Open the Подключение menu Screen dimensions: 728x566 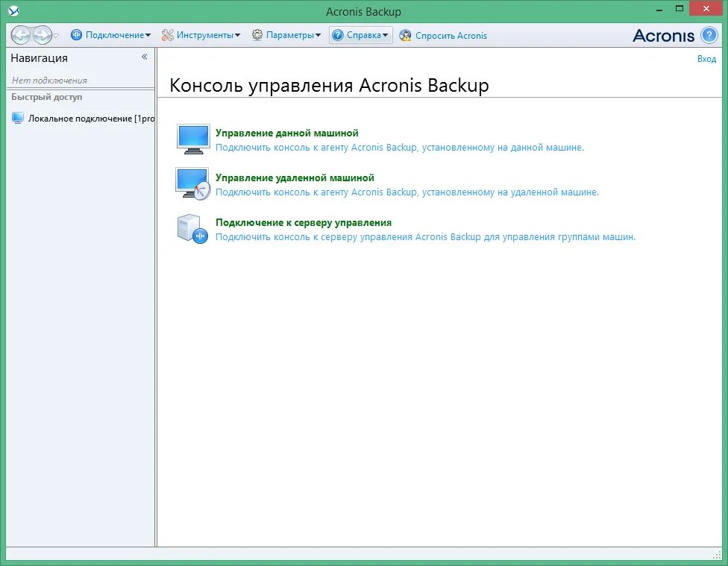(x=111, y=35)
